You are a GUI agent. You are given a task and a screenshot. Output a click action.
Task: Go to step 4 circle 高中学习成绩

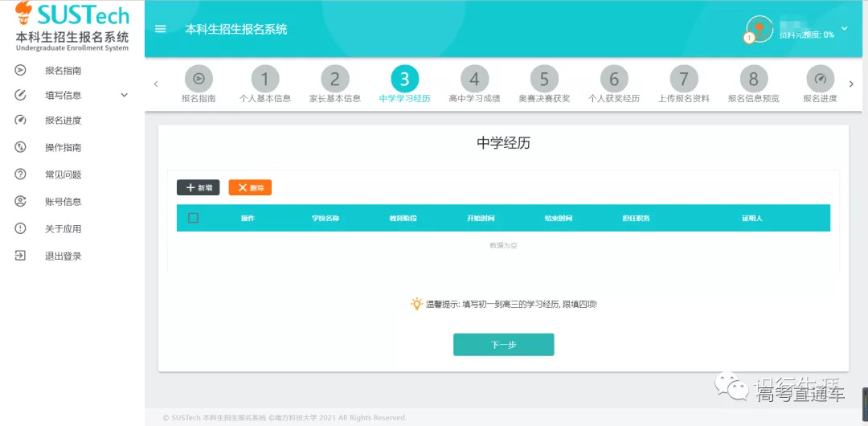474,80
